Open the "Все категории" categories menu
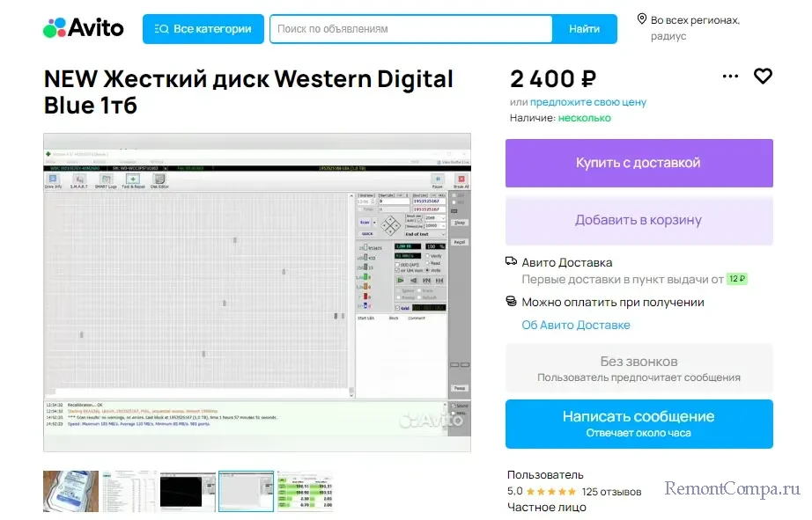This screenshot has width=812, height=520. tap(203, 29)
